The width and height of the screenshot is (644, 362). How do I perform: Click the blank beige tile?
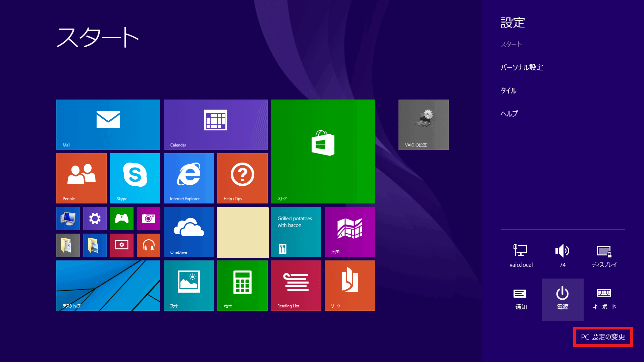tap(243, 232)
